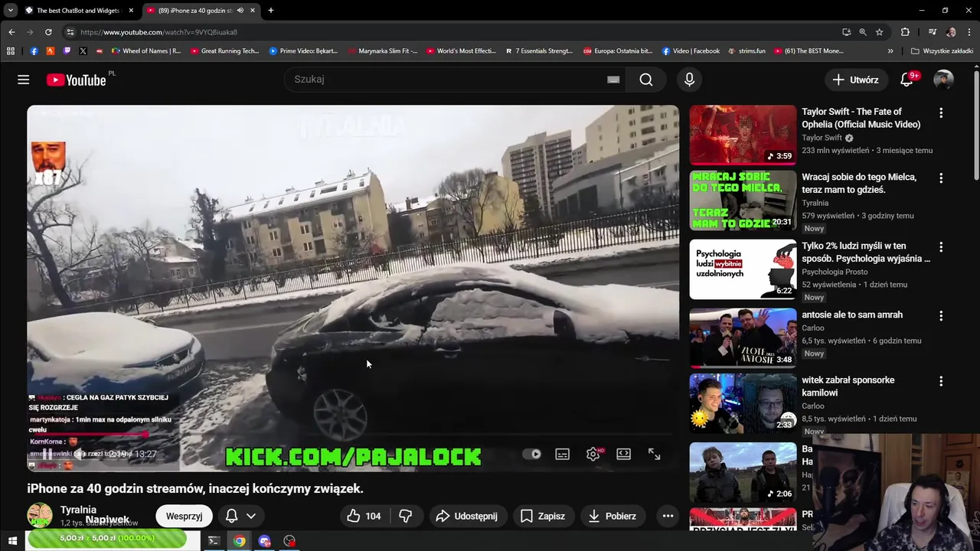The height and width of the screenshot is (551, 980).
Task: Enter fullscreen in the video player
Action: (655, 454)
